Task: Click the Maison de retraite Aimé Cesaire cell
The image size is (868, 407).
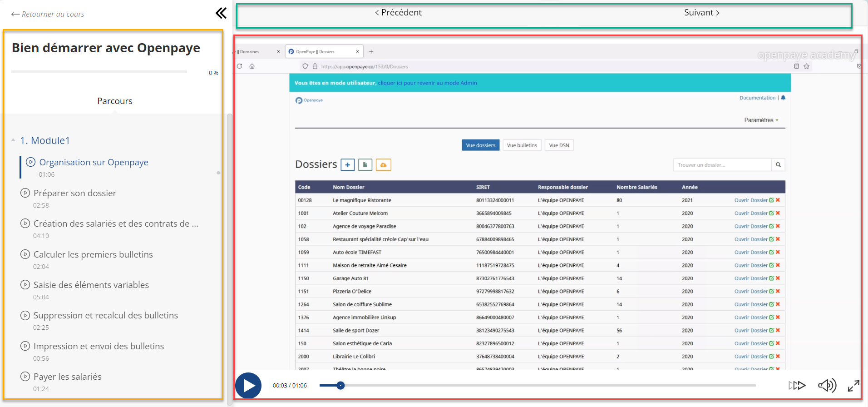Action: 370,265
